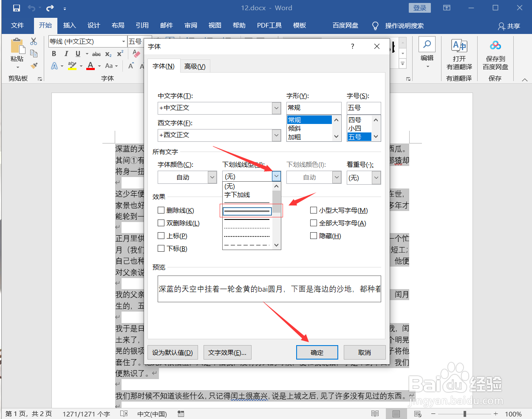Open the 插入 ribbon tab

(x=69, y=25)
